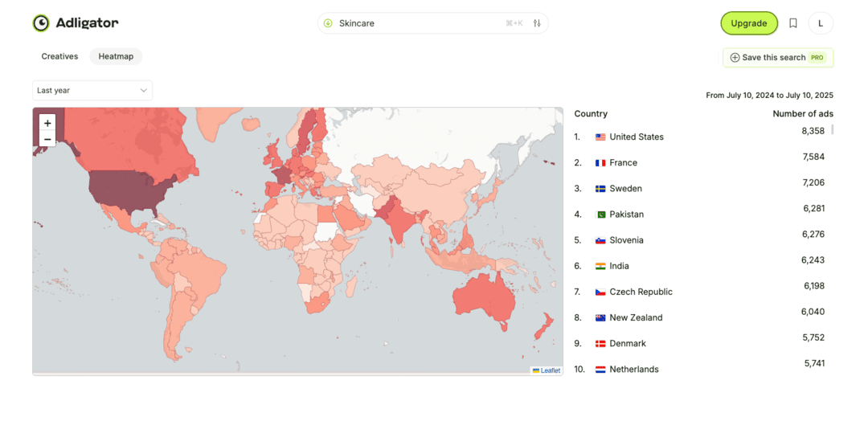This screenshot has width=868, height=425.
Task: Click the France flag icon
Action: (x=600, y=163)
